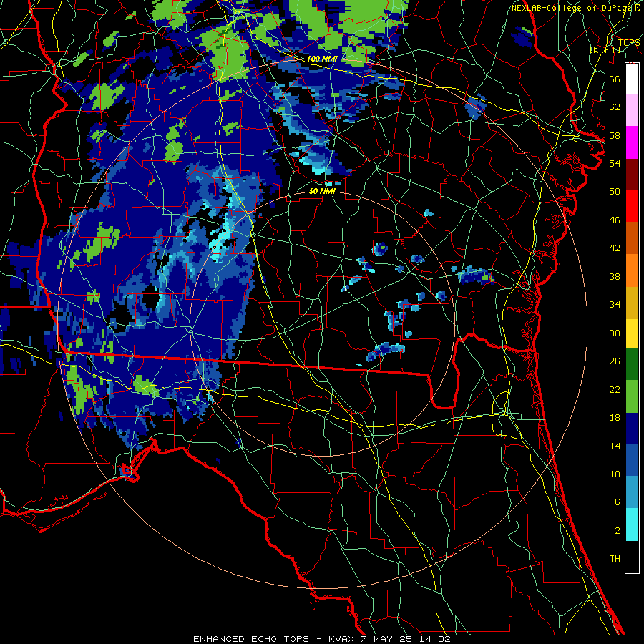Click the bright red swatch at 50
The image size is (644, 644).
click(632, 206)
